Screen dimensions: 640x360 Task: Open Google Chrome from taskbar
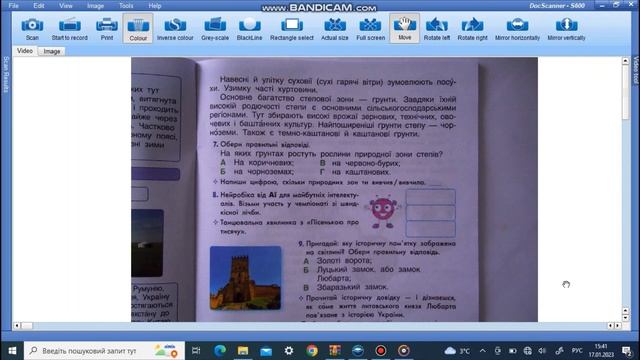coord(312,351)
